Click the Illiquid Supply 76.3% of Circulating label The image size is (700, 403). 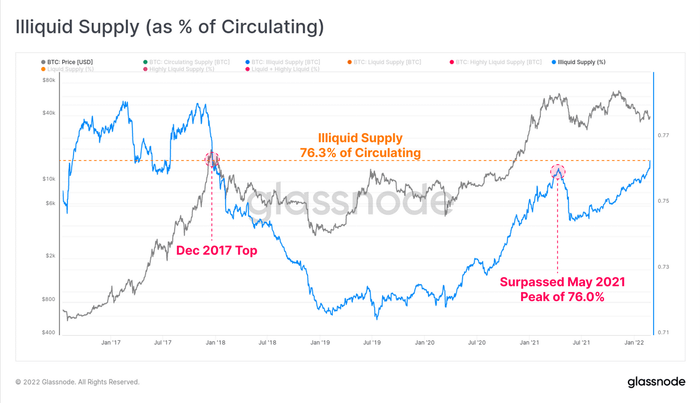[x=360, y=145]
